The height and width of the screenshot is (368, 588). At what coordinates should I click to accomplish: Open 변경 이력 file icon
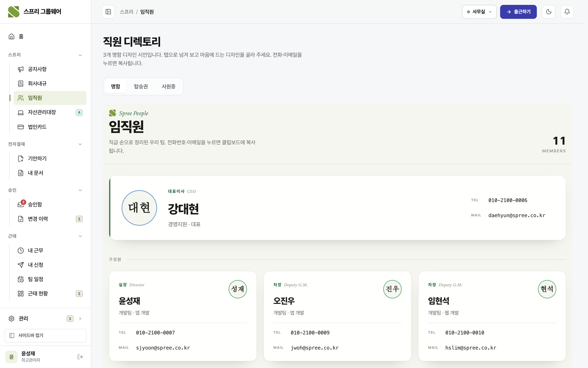(21, 219)
